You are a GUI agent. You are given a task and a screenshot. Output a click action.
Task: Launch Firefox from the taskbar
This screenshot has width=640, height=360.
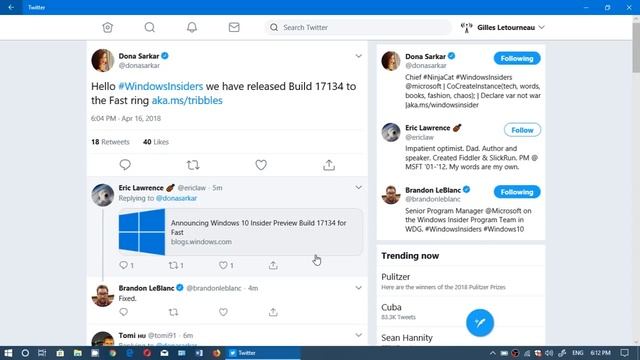[x=216, y=353]
